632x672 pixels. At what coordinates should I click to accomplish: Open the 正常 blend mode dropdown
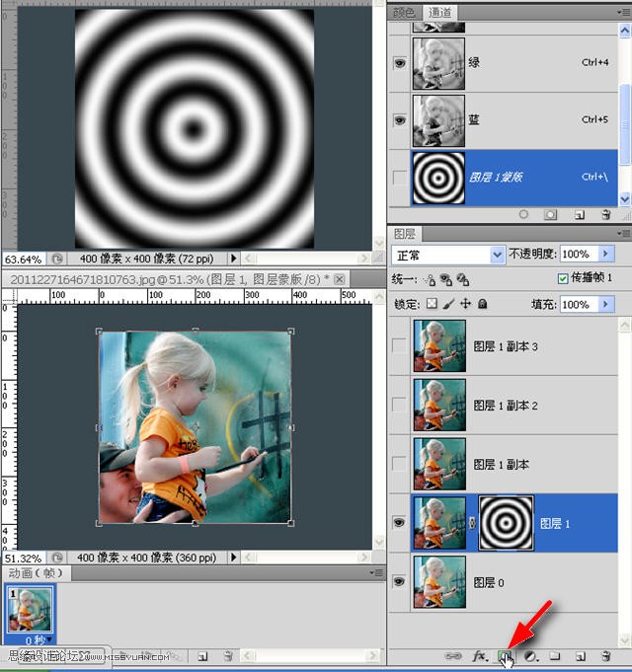pos(497,255)
